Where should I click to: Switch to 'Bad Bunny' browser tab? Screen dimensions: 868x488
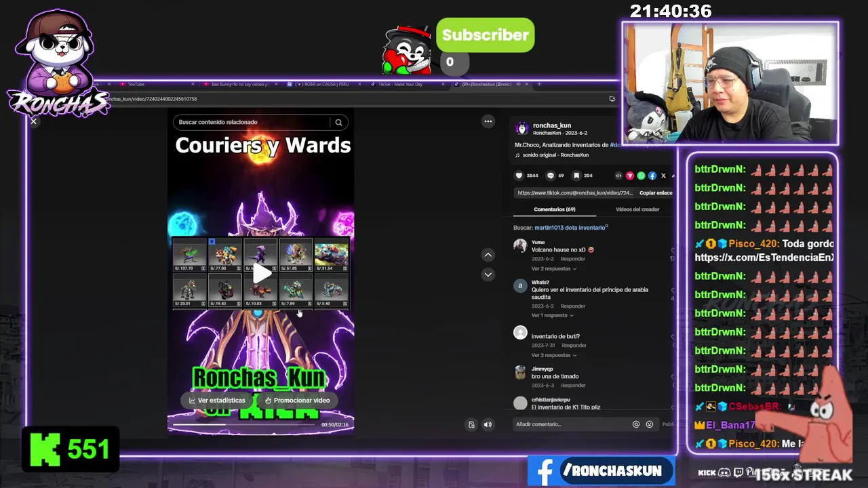241,84
